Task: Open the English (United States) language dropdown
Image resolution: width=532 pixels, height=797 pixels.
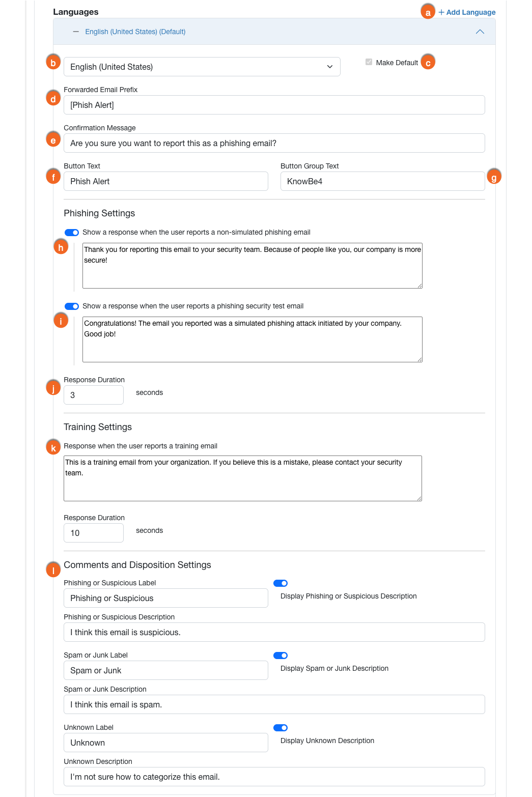Action: (x=202, y=67)
